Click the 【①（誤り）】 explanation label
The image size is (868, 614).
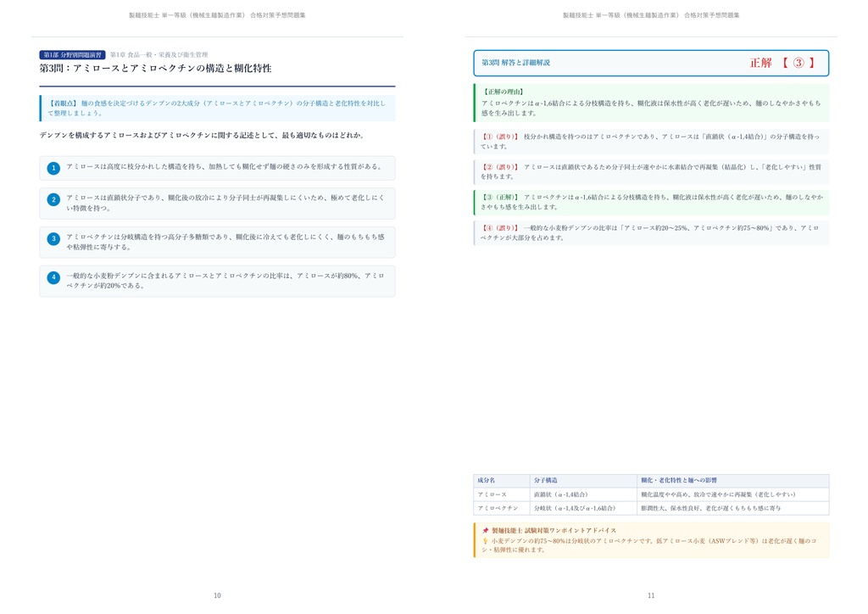tap(500, 137)
